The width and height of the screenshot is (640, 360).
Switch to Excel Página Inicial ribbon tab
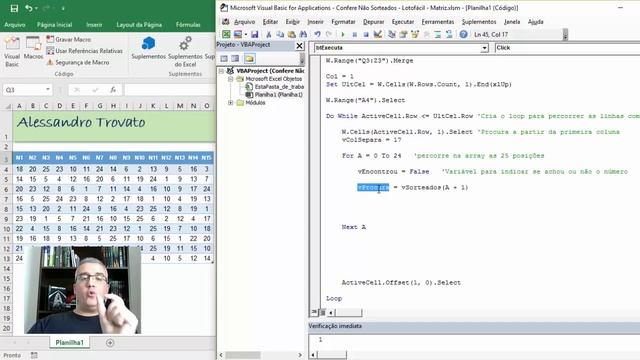[54, 24]
